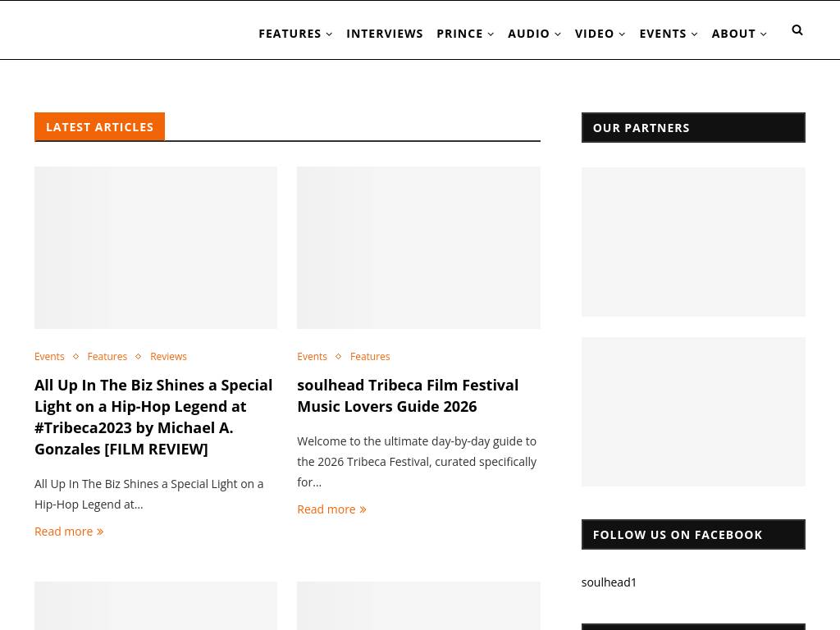Click double-arrow icon after Tribeca Read more

tap(363, 510)
